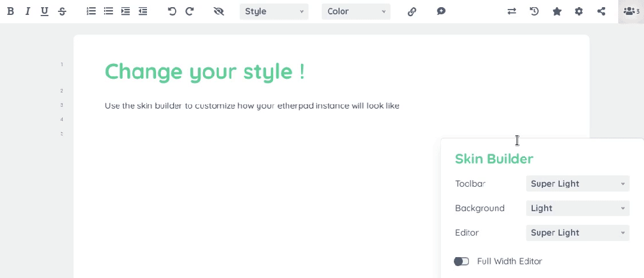Open Editor skin dropdown set to Super Light
644x278 pixels.
pyautogui.click(x=578, y=233)
